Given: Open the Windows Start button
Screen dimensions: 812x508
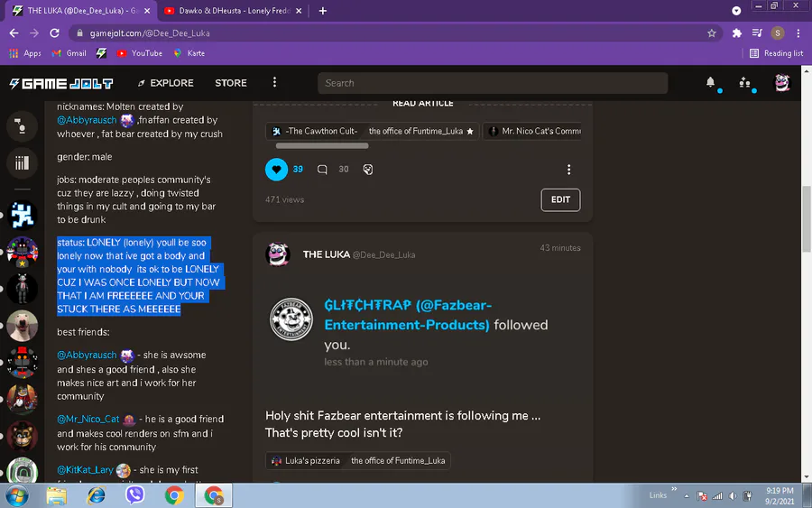Looking at the screenshot, I should pos(17,495).
